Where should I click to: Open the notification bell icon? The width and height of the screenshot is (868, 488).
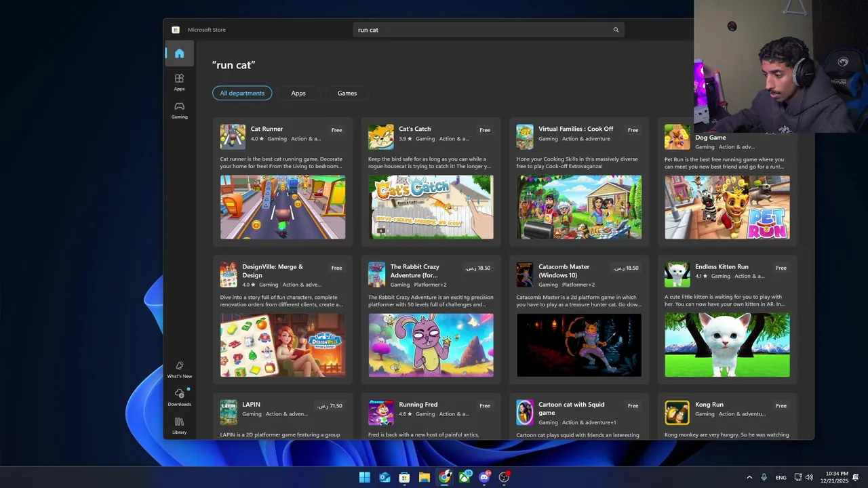pyautogui.click(x=856, y=477)
